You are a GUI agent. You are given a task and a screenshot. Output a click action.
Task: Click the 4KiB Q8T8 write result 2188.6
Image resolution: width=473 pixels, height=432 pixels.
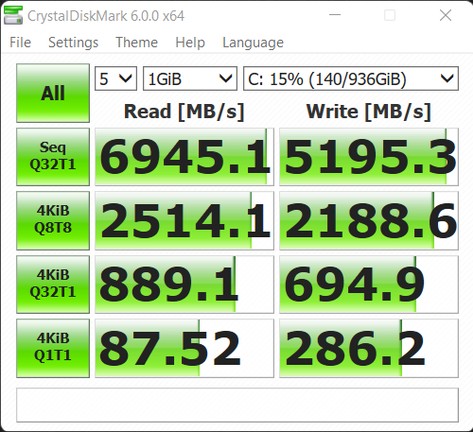[x=369, y=220]
